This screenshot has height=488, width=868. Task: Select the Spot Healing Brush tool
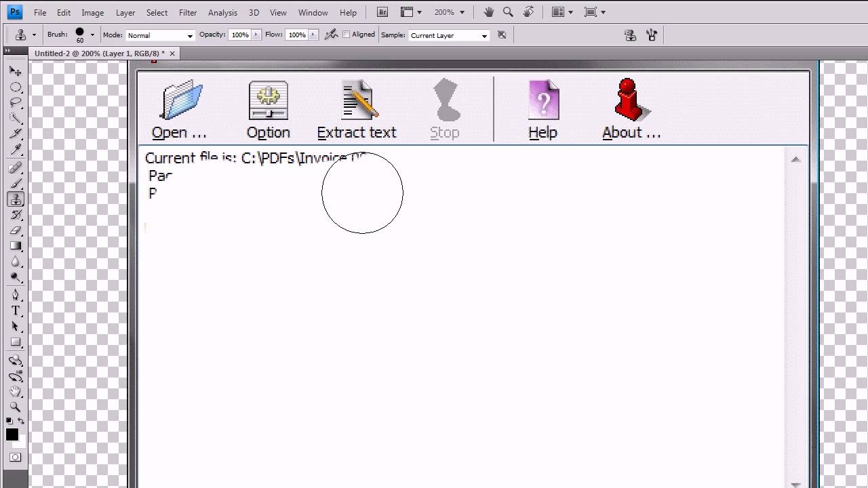coord(15,168)
